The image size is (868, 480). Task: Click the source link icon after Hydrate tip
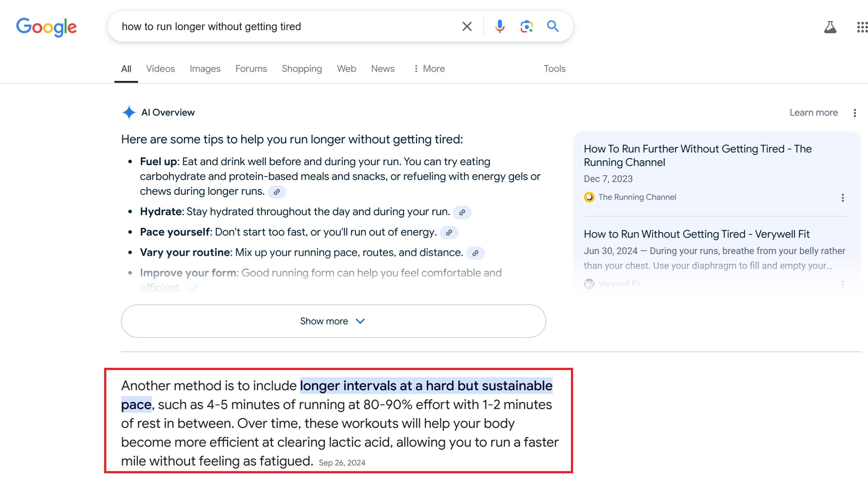(x=462, y=213)
